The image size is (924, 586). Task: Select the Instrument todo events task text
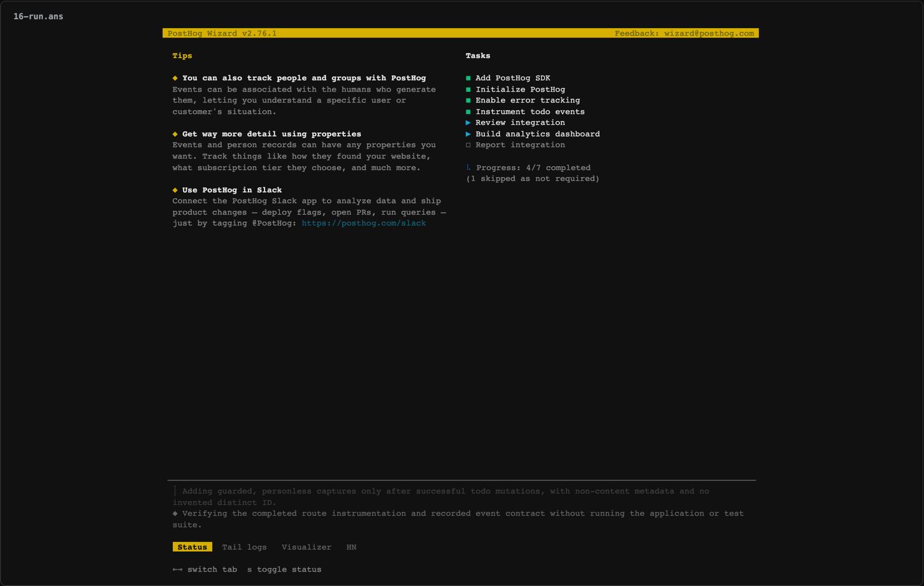pos(530,112)
